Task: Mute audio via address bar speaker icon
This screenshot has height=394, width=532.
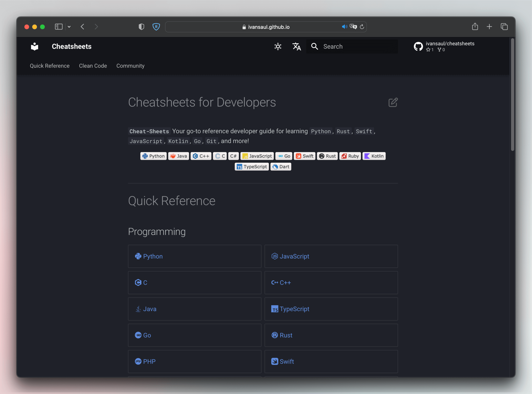Action: point(344,27)
